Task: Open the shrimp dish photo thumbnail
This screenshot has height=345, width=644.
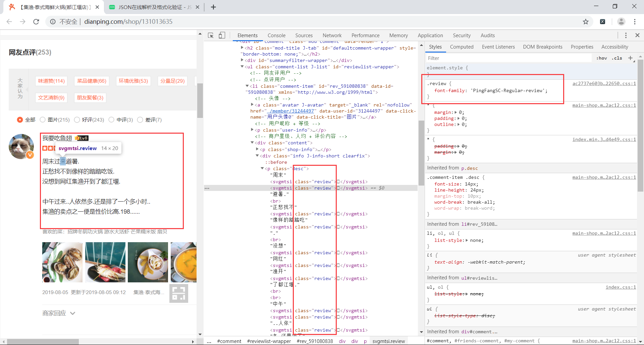Action: [105, 262]
